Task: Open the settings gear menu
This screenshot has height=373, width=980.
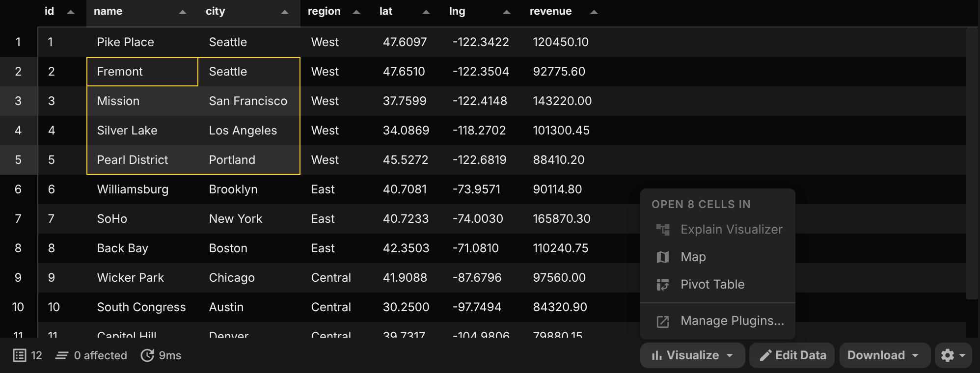Action: point(953,355)
